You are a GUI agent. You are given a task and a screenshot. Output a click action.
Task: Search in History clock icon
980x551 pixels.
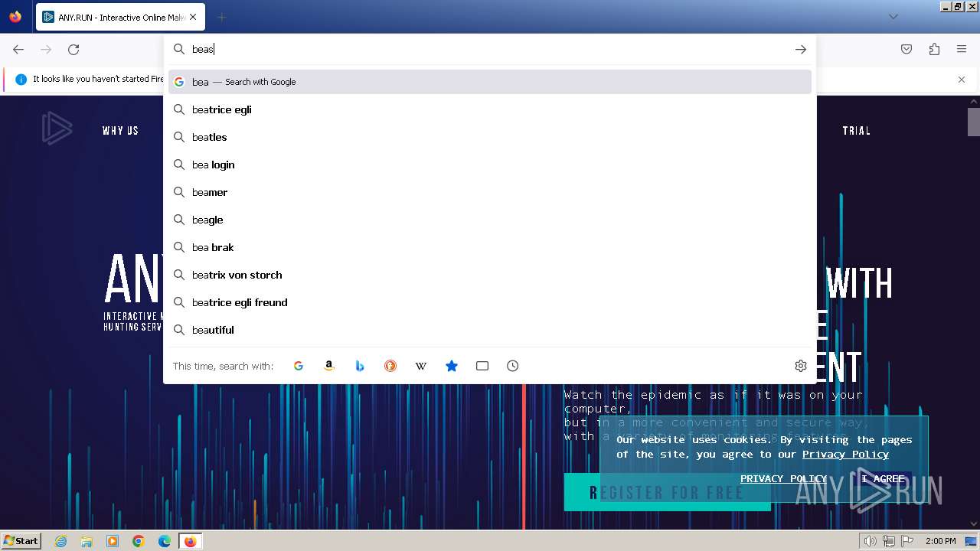tap(513, 366)
